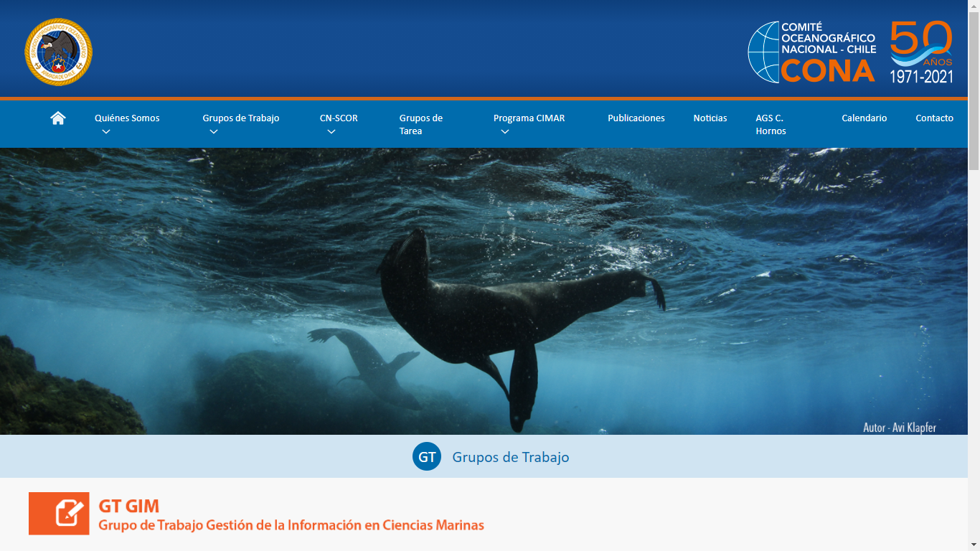Viewport: 980px width, 551px height.
Task: Click the Autor - Avi Klapfer credit
Action: click(x=900, y=428)
